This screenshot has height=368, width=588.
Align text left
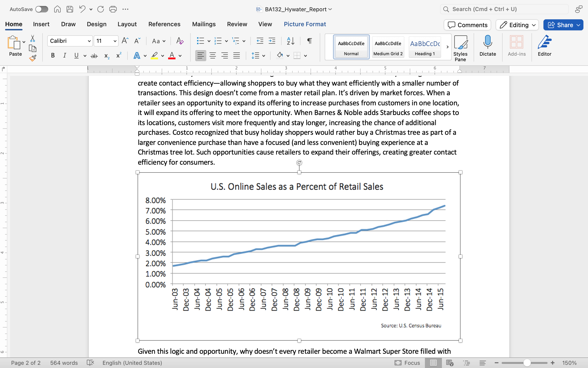pos(201,55)
